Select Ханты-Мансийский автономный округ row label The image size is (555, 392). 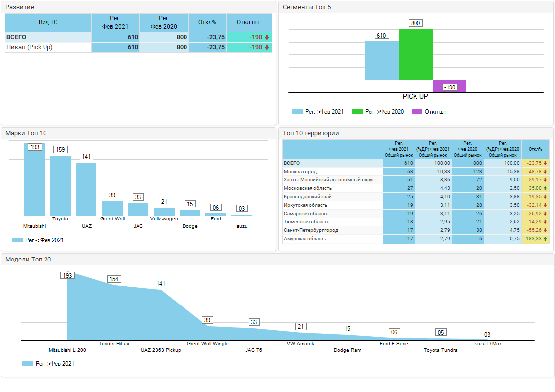coord(329,180)
